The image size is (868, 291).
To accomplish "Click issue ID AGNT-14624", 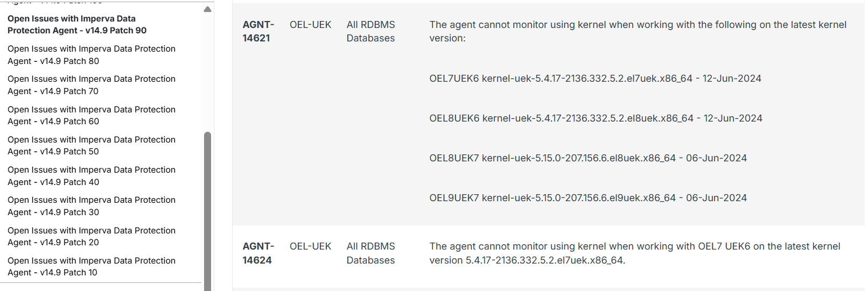I will 258,253.
